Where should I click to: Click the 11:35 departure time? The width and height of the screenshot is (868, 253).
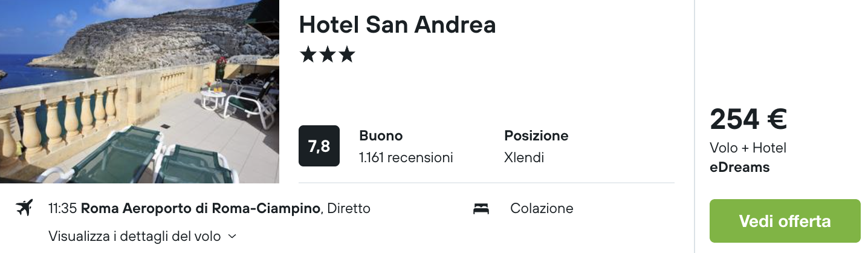pyautogui.click(x=62, y=209)
